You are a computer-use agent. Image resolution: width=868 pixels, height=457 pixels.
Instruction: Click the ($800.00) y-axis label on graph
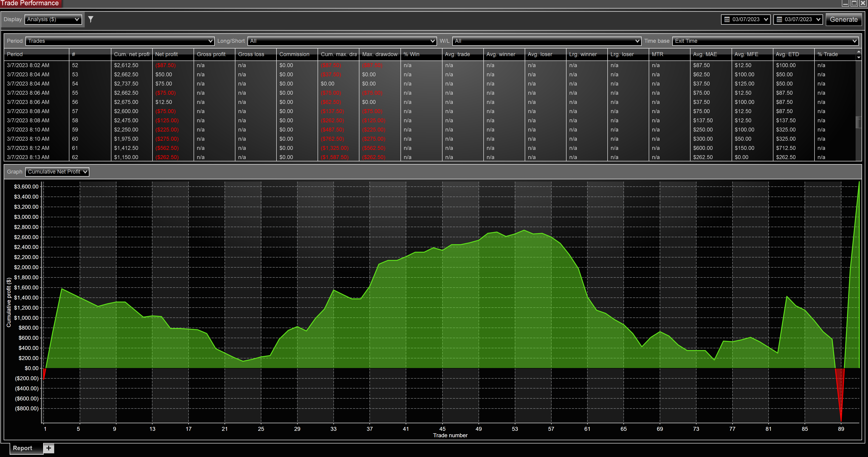(27, 408)
